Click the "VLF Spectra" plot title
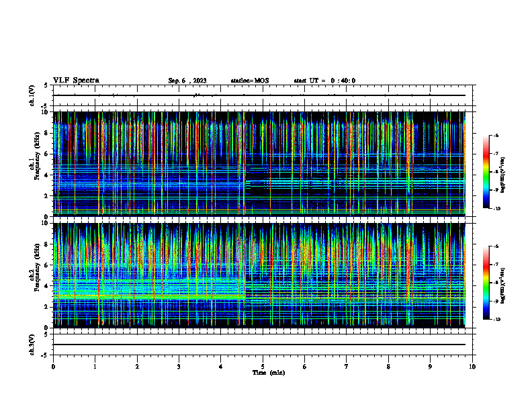The image size is (532, 411). point(76,81)
